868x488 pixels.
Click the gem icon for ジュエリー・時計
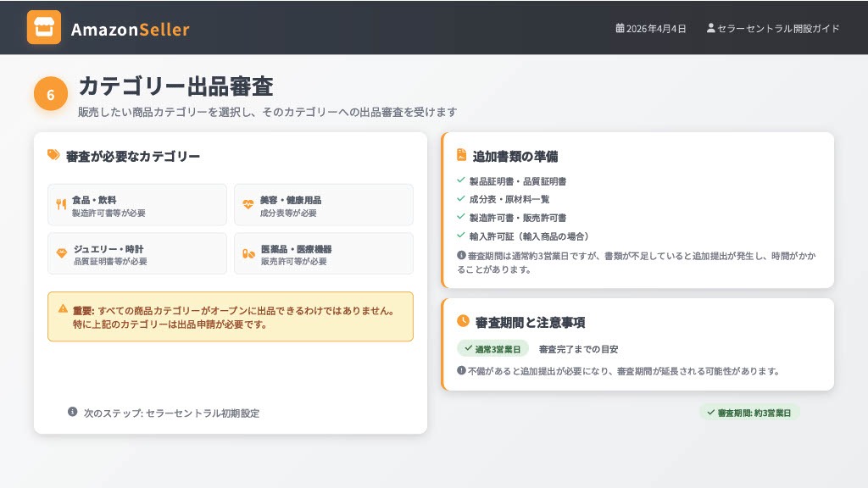tap(61, 253)
